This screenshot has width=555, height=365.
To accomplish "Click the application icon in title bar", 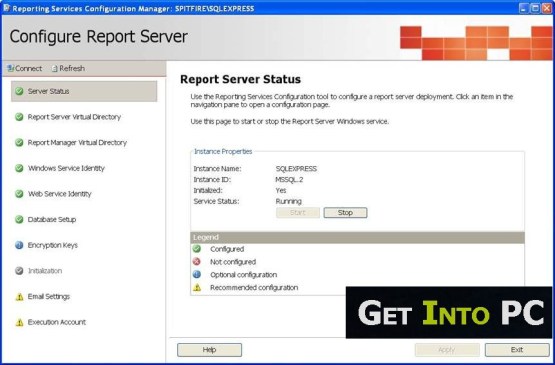I will click(6, 8).
